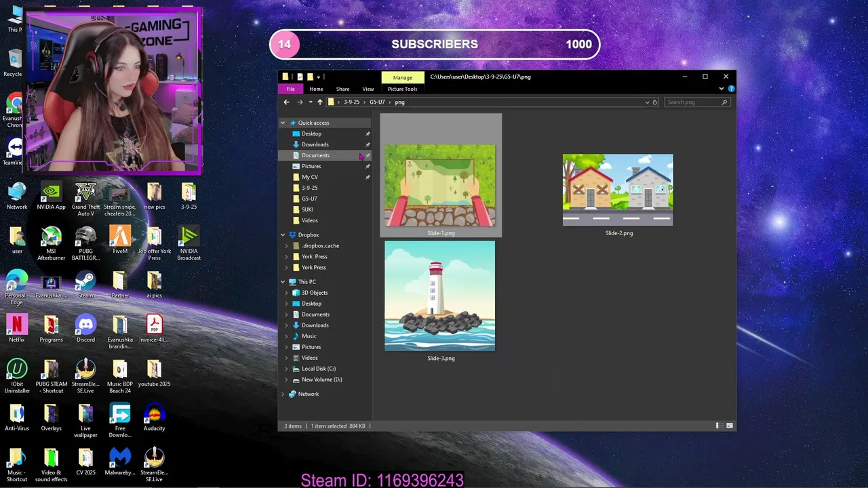868x488 pixels.
Task: Open the Malwarebytes desktop shortcut
Action: (x=120, y=462)
